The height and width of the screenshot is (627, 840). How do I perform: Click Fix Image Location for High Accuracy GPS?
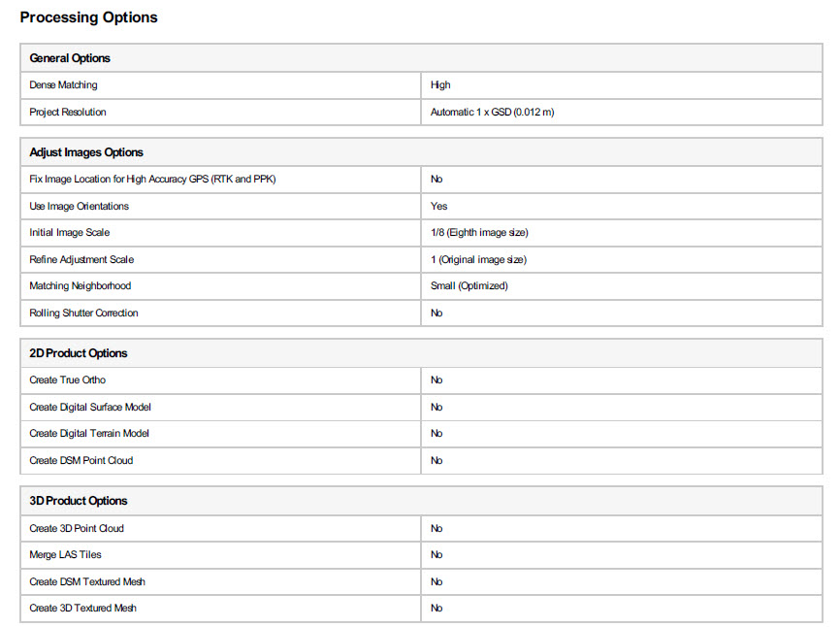point(154,180)
